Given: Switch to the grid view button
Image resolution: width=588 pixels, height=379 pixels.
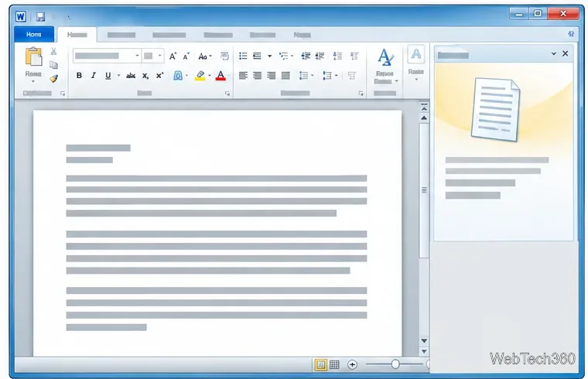Looking at the screenshot, I should point(334,364).
